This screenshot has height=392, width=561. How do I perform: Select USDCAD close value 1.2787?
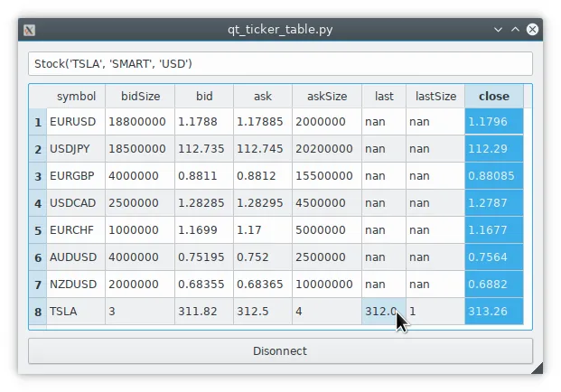point(494,203)
